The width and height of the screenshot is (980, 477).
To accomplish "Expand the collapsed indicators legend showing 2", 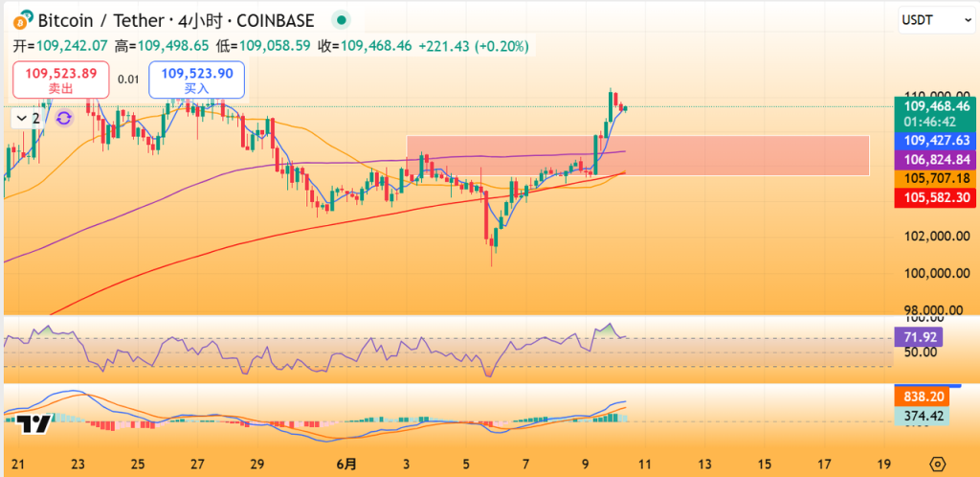I will (28, 118).
